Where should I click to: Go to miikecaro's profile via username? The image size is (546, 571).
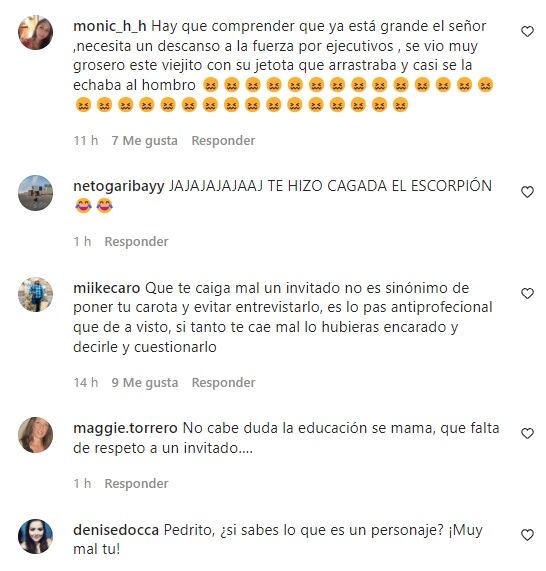[107, 288]
